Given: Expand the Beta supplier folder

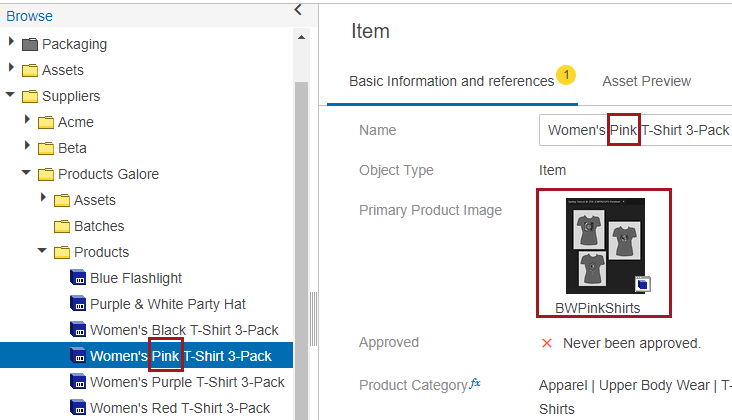Looking at the screenshot, I should (27, 148).
